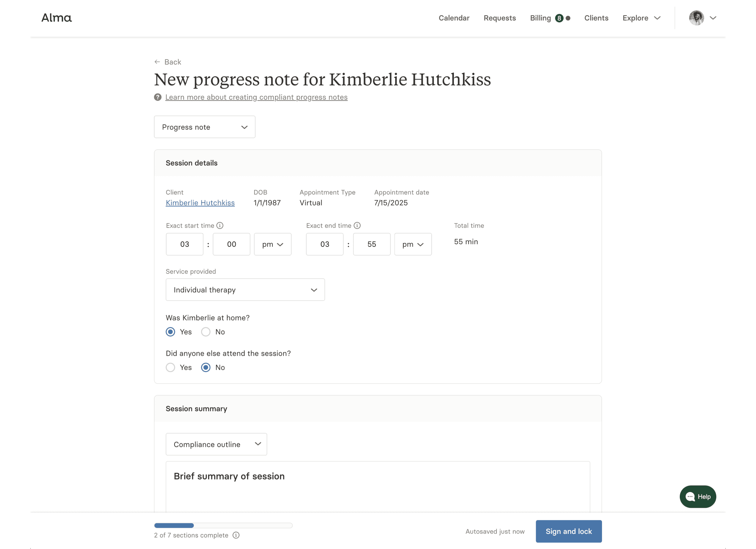The height and width of the screenshot is (549, 756).
Task: Click the Alma logo
Action: coord(56,18)
